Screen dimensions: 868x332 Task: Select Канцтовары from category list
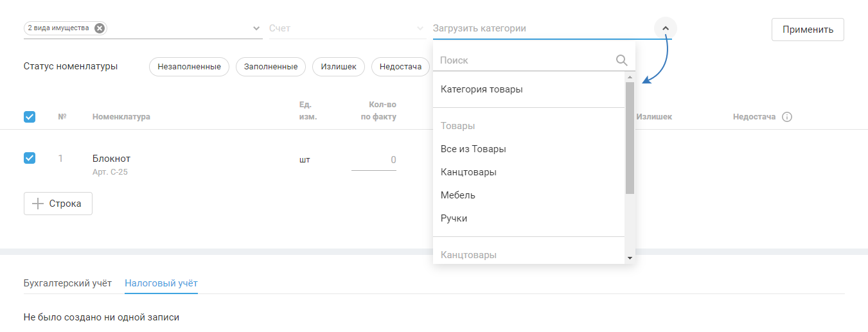coord(468,172)
